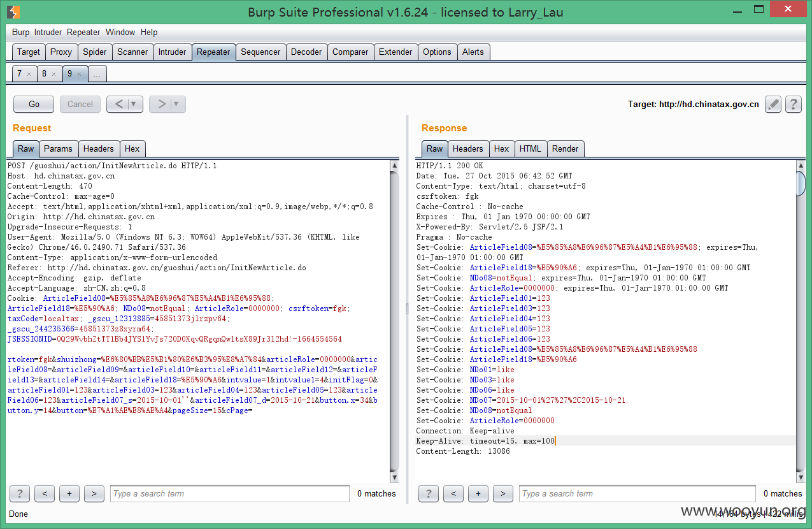Open Repeater help question mark icon

point(793,105)
